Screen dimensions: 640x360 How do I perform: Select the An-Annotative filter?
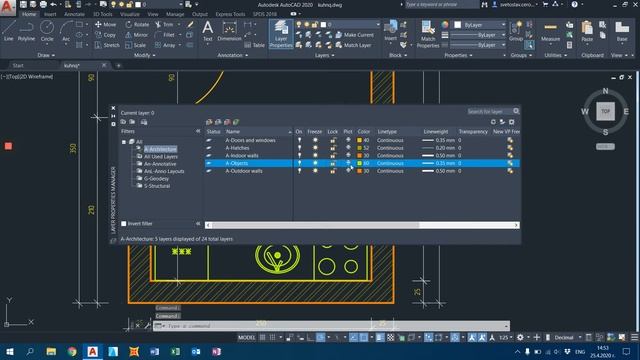pyautogui.click(x=160, y=164)
